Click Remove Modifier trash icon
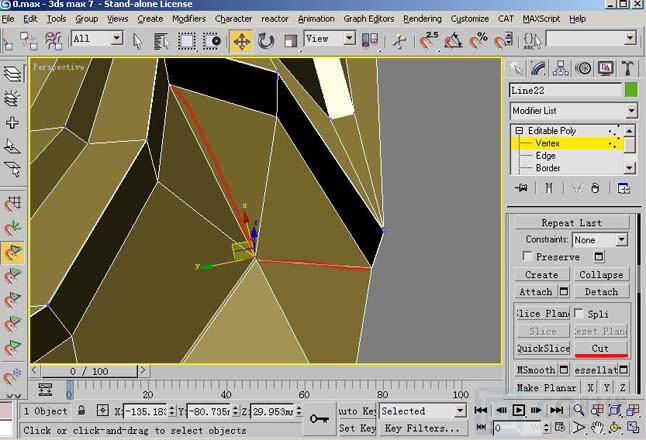The height and width of the screenshot is (440, 646). coord(595,188)
